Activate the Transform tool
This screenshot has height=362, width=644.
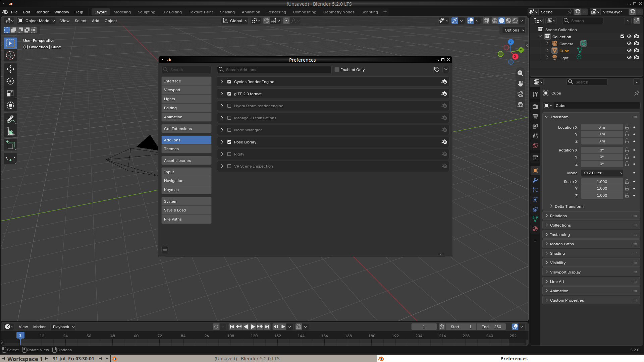point(10,105)
